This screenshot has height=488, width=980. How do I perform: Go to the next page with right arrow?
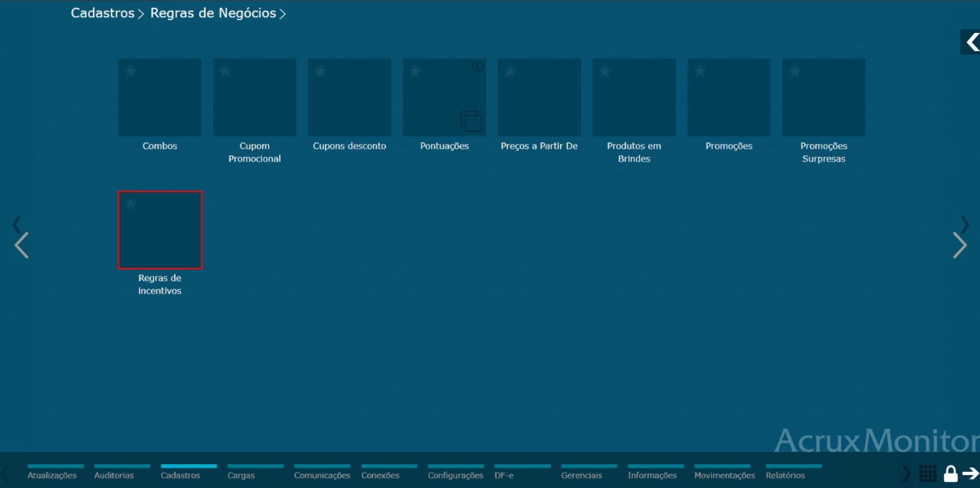[x=959, y=245]
